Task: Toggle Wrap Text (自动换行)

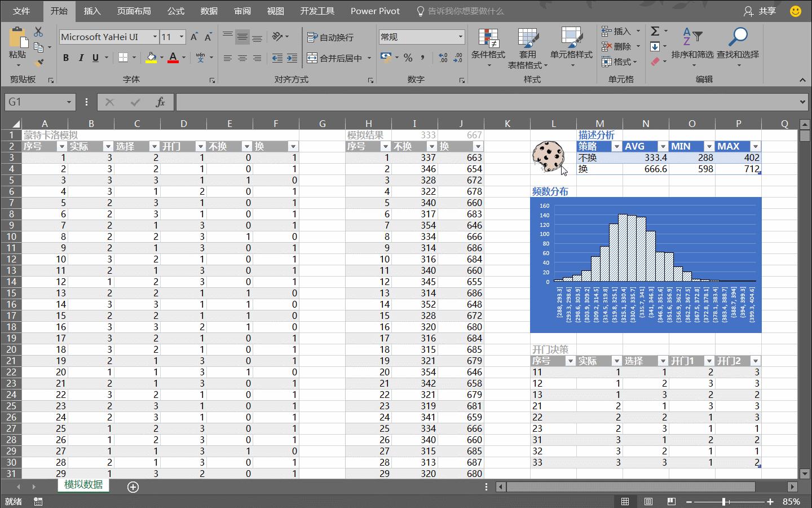Action: [330, 37]
